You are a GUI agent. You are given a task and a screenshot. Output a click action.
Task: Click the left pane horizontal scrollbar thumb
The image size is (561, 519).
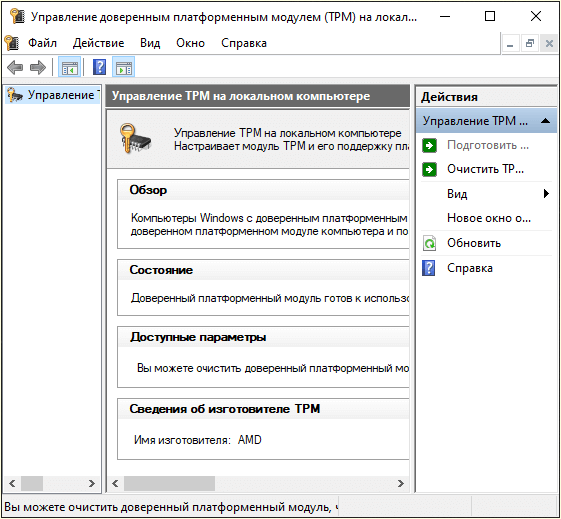[32, 484]
